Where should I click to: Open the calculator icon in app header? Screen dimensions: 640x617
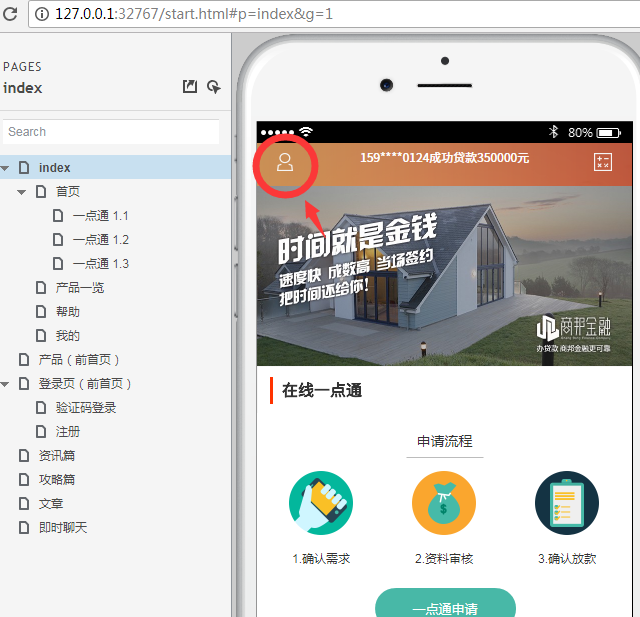tap(602, 162)
